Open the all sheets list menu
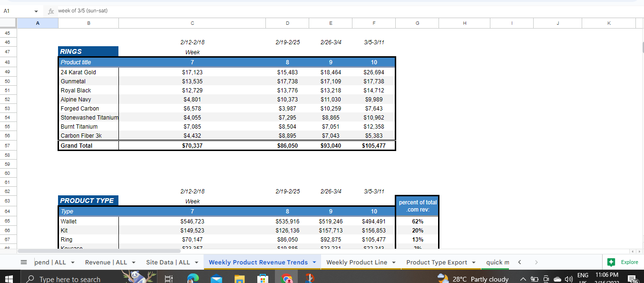Viewport: 644px width, 283px height. pos(24,262)
